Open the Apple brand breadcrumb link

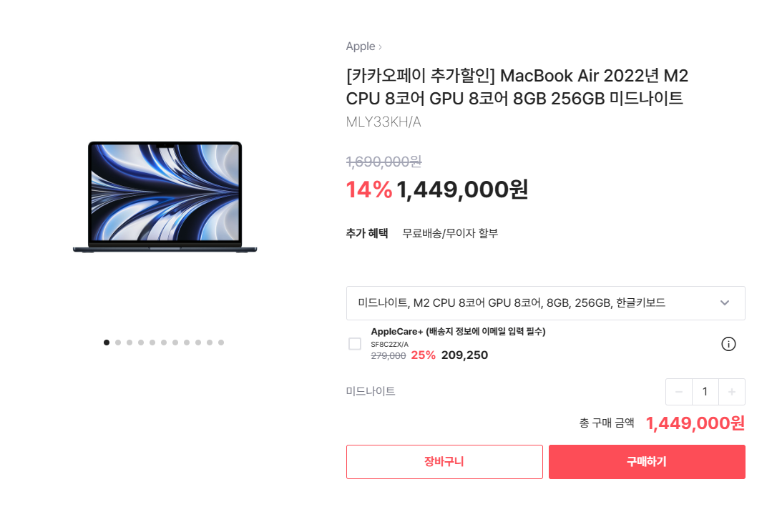click(x=361, y=46)
